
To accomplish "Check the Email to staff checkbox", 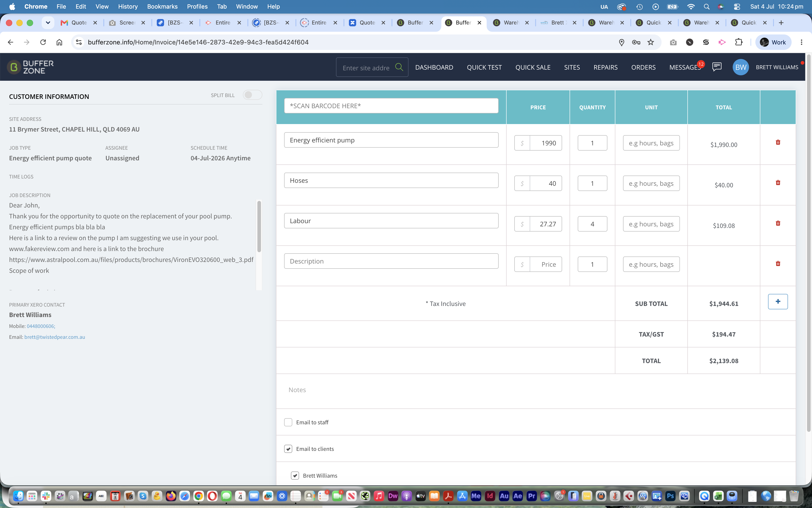I will (x=288, y=422).
